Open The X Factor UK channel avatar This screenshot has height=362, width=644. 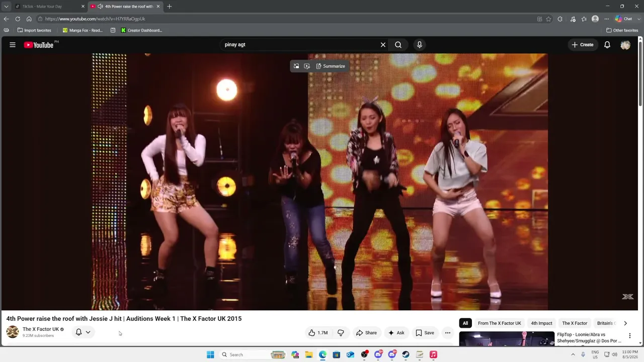(13, 332)
